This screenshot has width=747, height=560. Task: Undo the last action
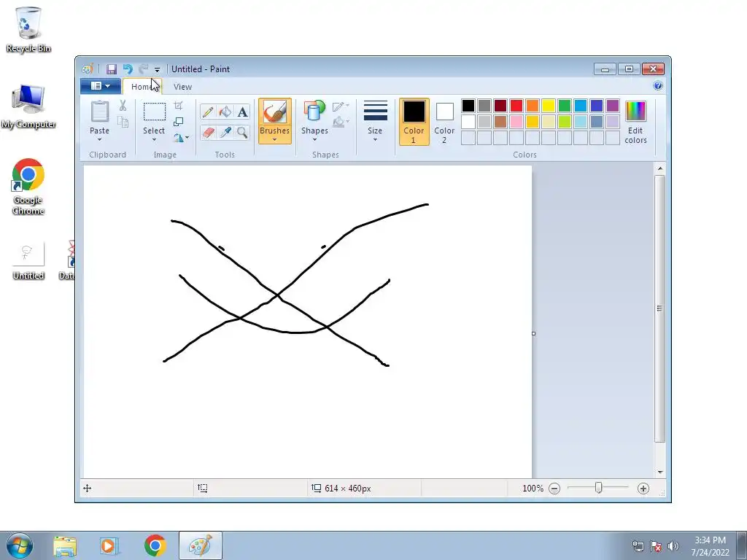tap(128, 69)
